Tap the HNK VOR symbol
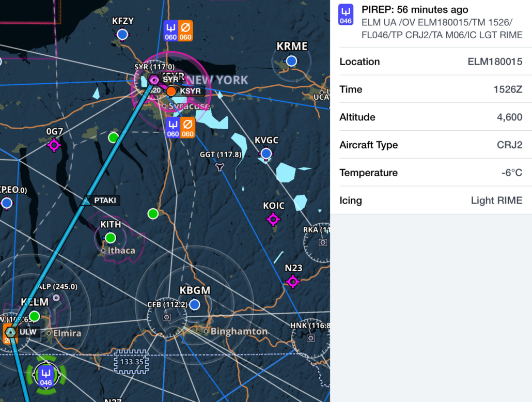532x402 pixels. (x=311, y=338)
